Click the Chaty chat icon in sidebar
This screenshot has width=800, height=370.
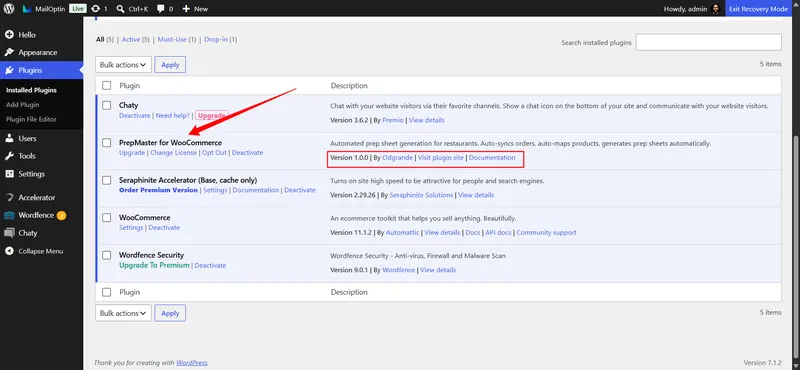9,233
